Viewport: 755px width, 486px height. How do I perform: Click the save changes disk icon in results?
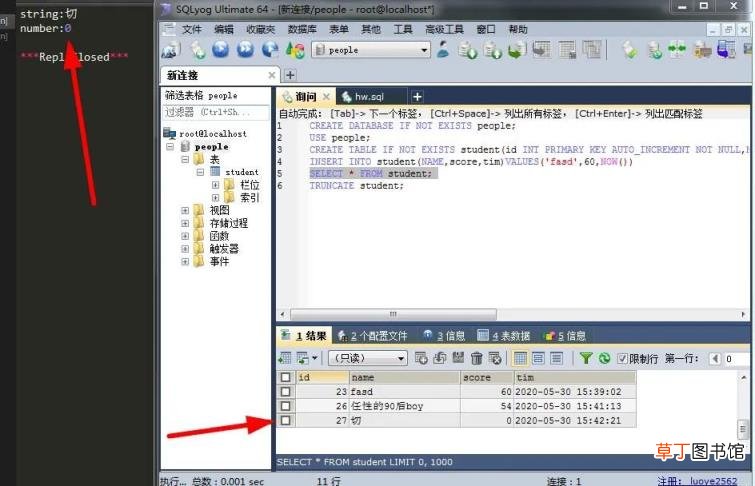[x=458, y=358]
